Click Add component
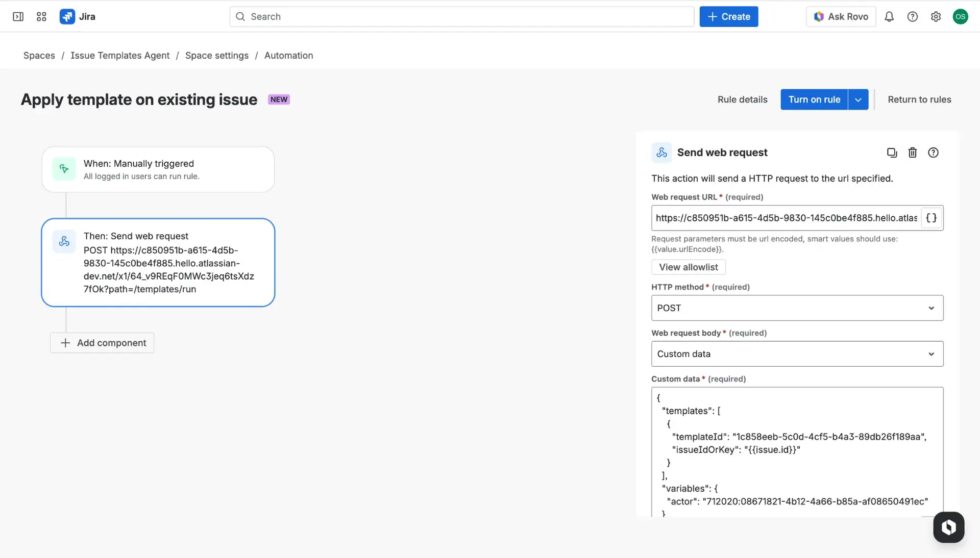Image resolution: width=980 pixels, height=558 pixels. coord(102,343)
